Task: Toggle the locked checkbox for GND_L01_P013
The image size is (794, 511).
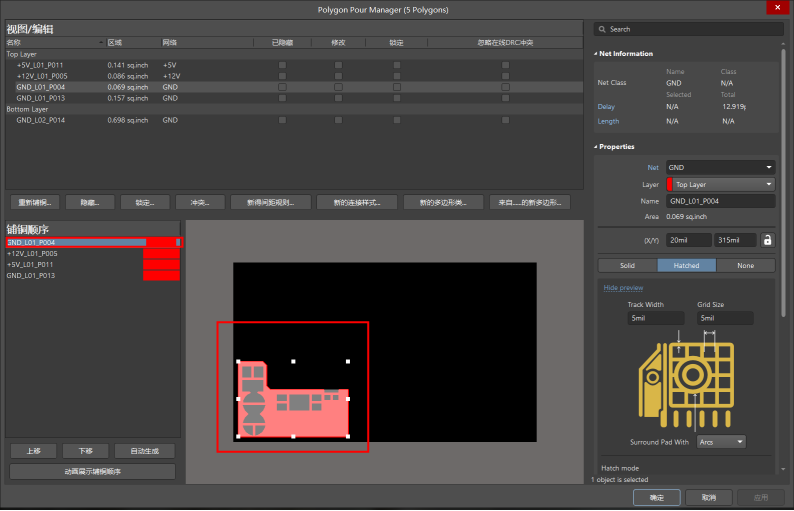Action: tap(397, 98)
